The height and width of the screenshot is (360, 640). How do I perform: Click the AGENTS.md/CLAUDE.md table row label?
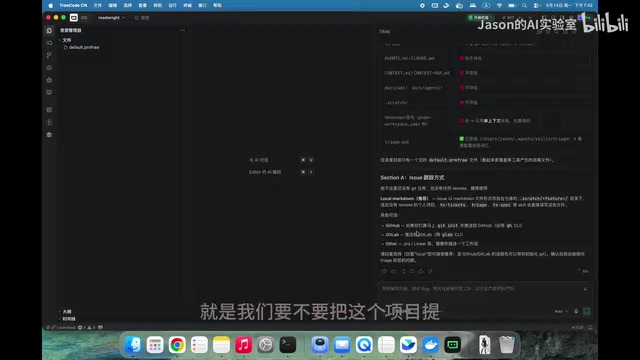click(x=409, y=58)
